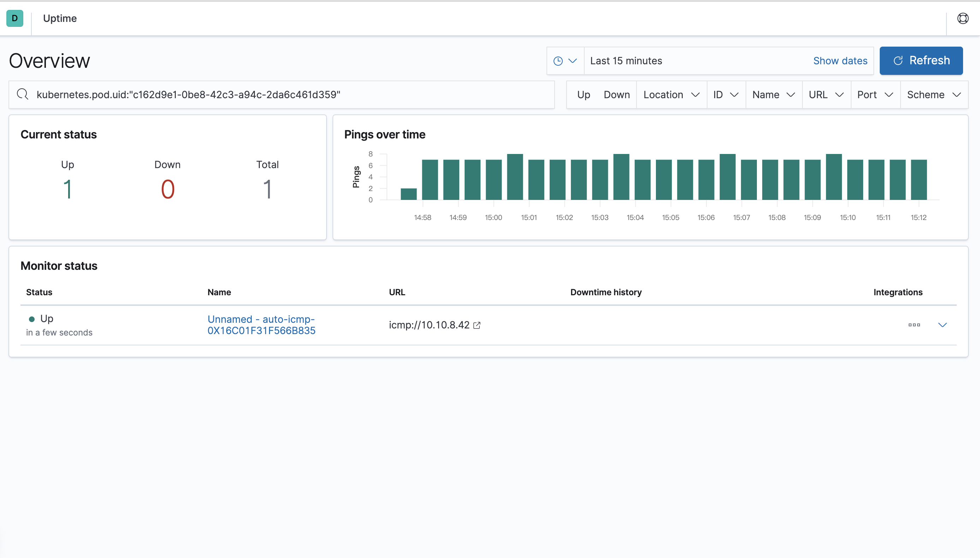
Task: Filter monitors by Up status
Action: (583, 95)
